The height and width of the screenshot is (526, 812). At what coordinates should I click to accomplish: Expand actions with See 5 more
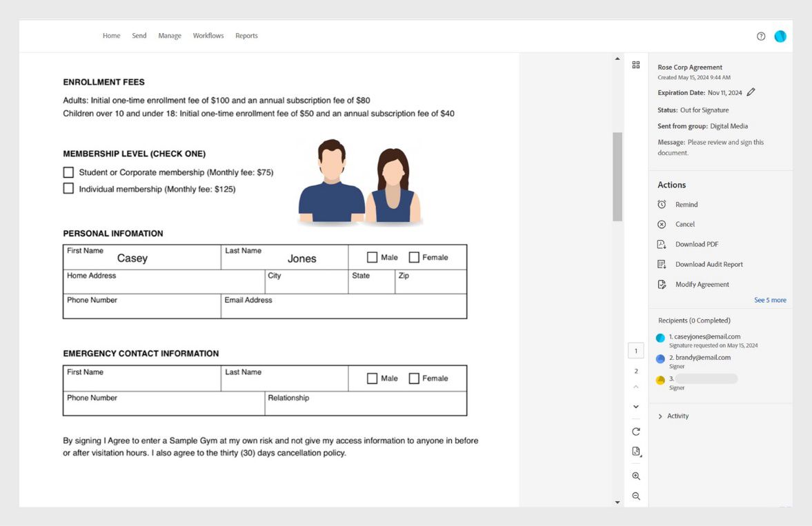[770, 301]
